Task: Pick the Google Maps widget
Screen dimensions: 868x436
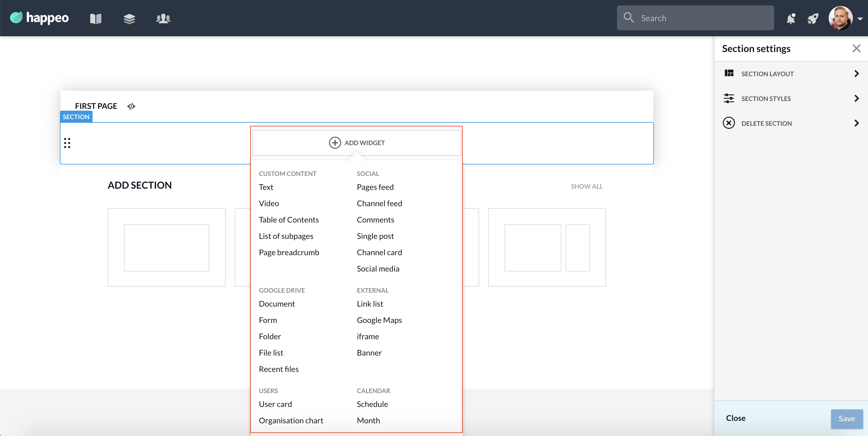Action: [379, 320]
